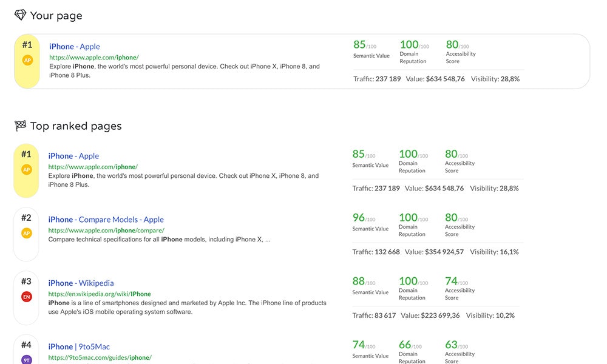
Task: Click the en.wikipedia.org/wiki/IPhone URL
Action: 100,294
